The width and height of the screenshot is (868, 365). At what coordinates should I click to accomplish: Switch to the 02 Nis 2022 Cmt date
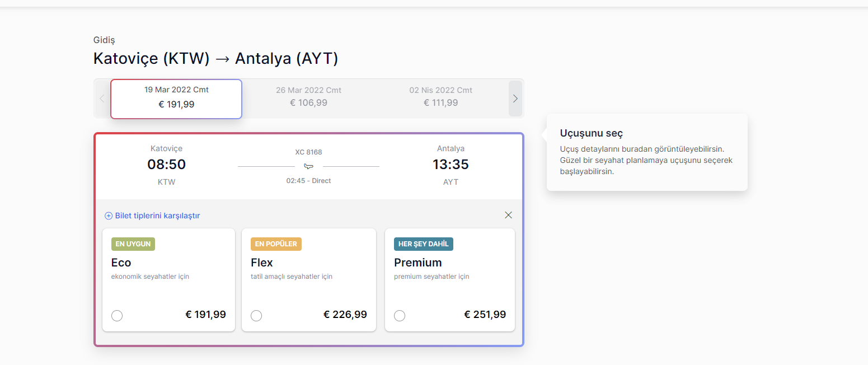click(x=441, y=97)
